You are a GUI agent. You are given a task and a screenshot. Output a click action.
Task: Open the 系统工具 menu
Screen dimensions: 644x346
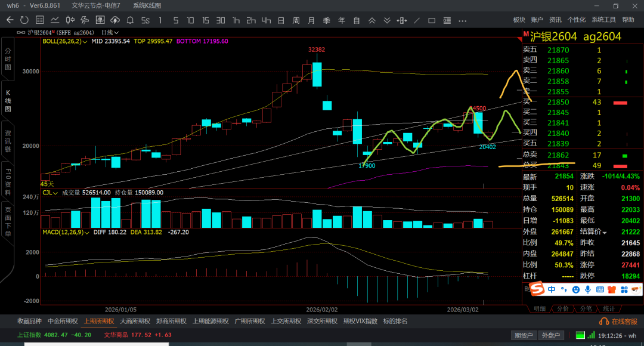pos(603,20)
